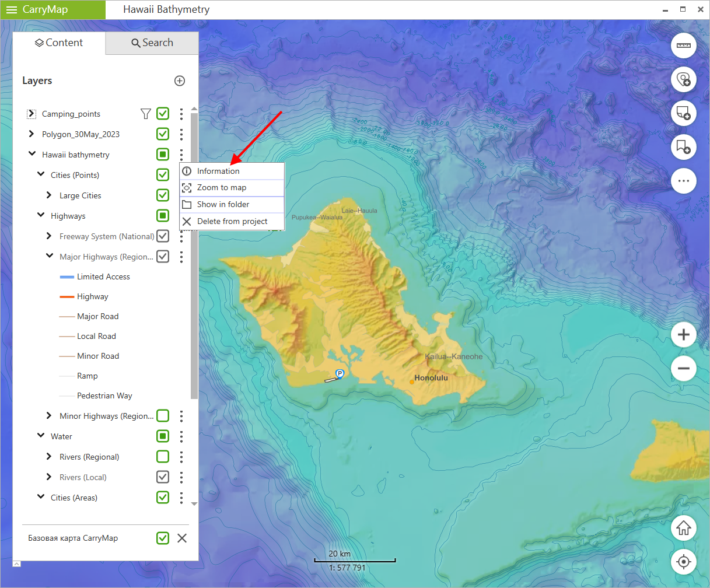Remove the Базовая карта CarryMap basemap
Viewport: 710px width, 588px height.
[x=182, y=538]
